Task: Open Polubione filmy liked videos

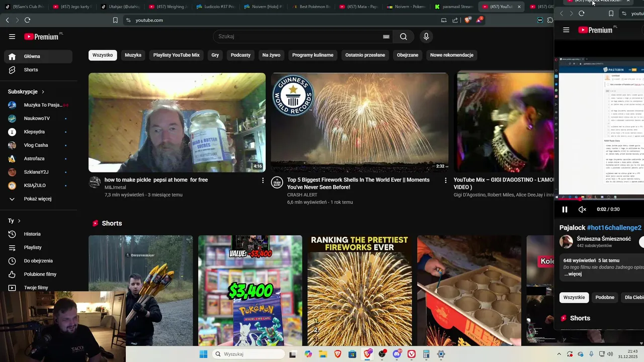Action: (38, 274)
